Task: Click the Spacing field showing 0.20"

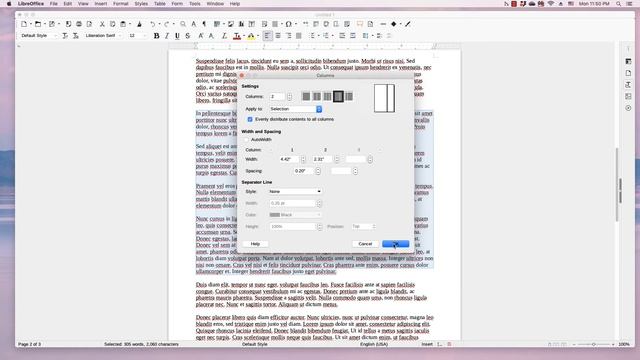Action: pos(304,171)
